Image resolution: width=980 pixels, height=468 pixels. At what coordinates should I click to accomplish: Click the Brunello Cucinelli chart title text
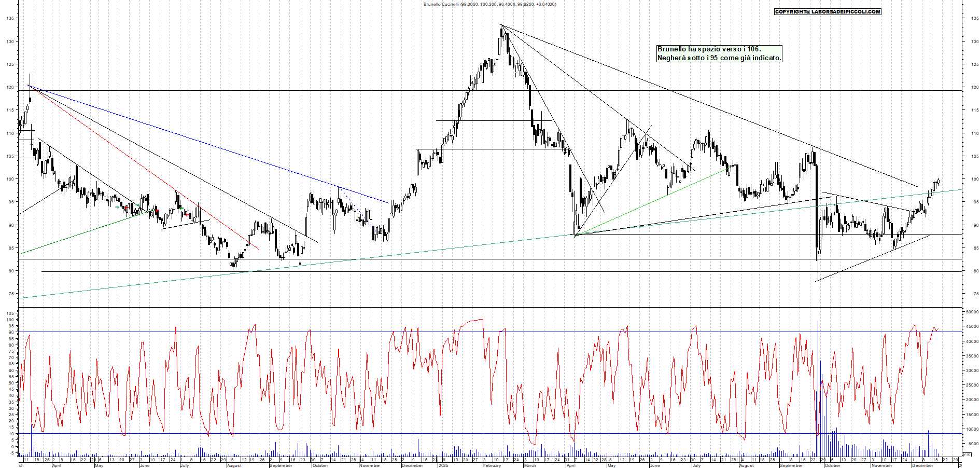489,4
